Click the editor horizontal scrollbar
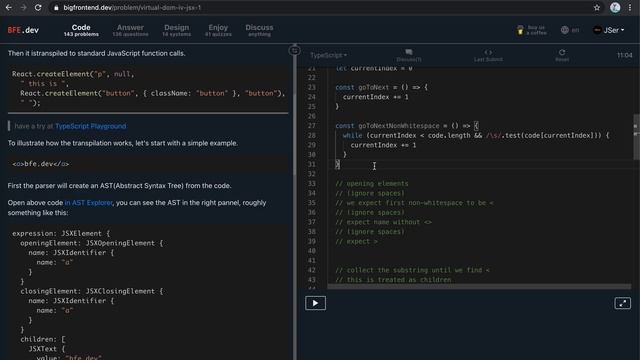This screenshot has width=640, height=360. [x=479, y=287]
